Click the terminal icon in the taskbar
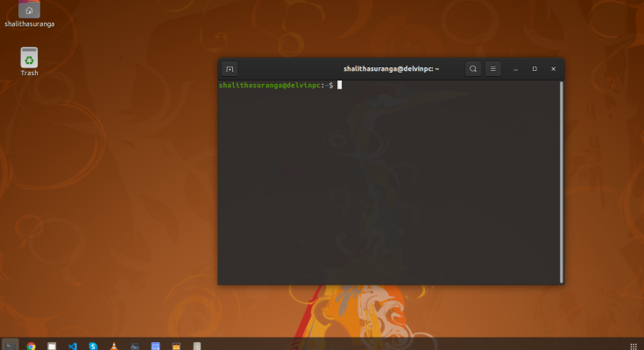The width and height of the screenshot is (644, 350). click(x=10, y=344)
